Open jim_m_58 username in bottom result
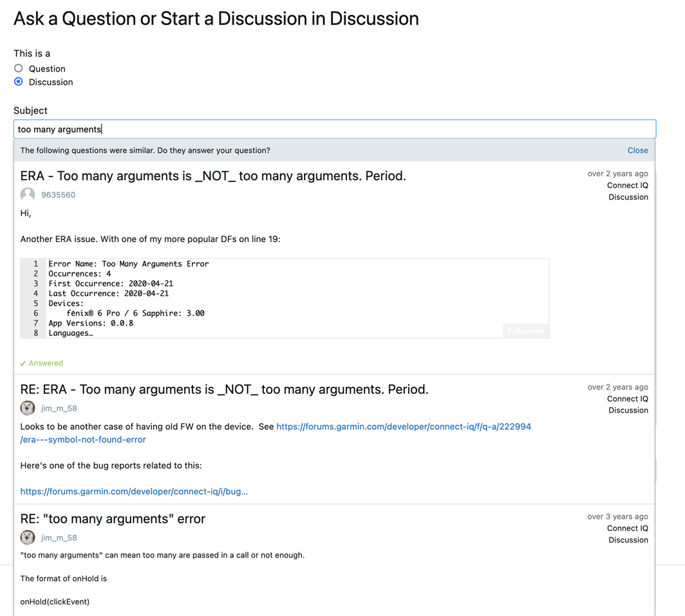685x616 pixels. pos(59,537)
